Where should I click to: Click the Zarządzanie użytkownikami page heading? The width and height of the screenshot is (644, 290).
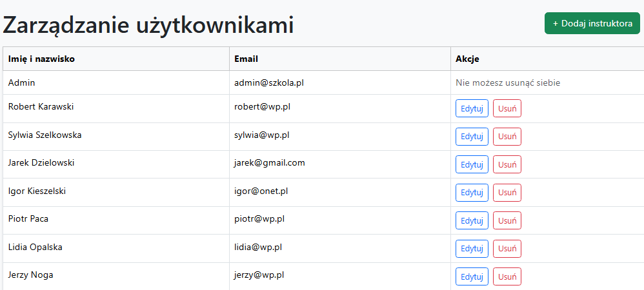click(x=148, y=24)
